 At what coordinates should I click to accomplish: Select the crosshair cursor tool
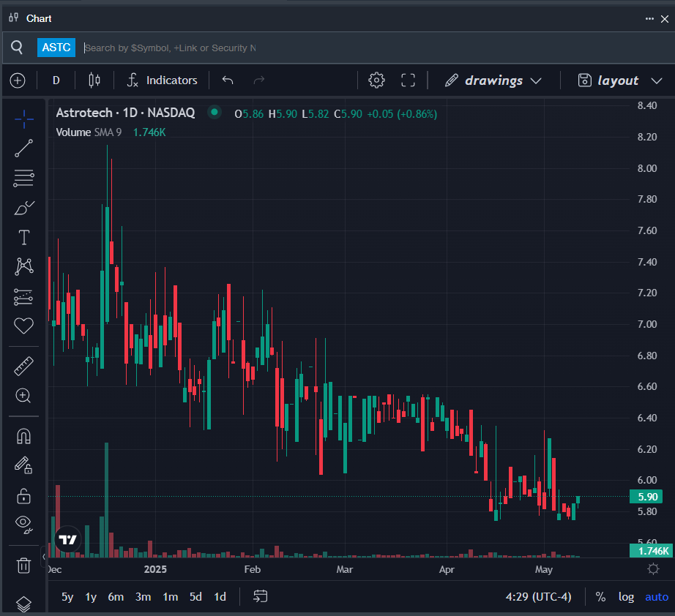click(x=23, y=119)
